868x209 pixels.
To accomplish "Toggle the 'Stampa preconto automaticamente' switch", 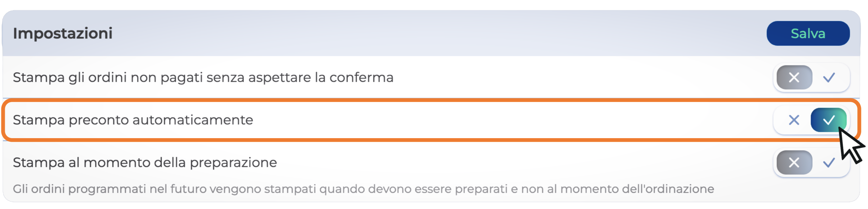I will [x=811, y=120].
